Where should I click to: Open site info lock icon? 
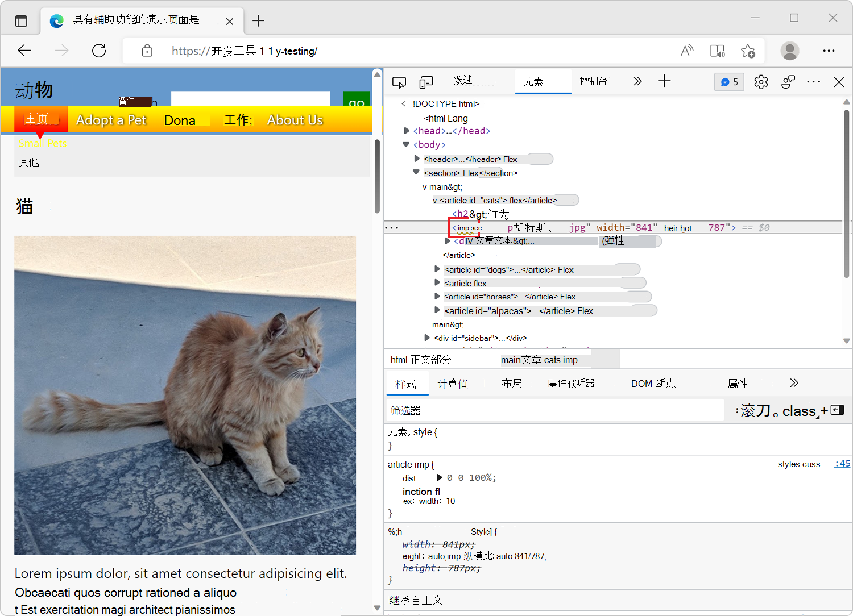click(x=147, y=51)
